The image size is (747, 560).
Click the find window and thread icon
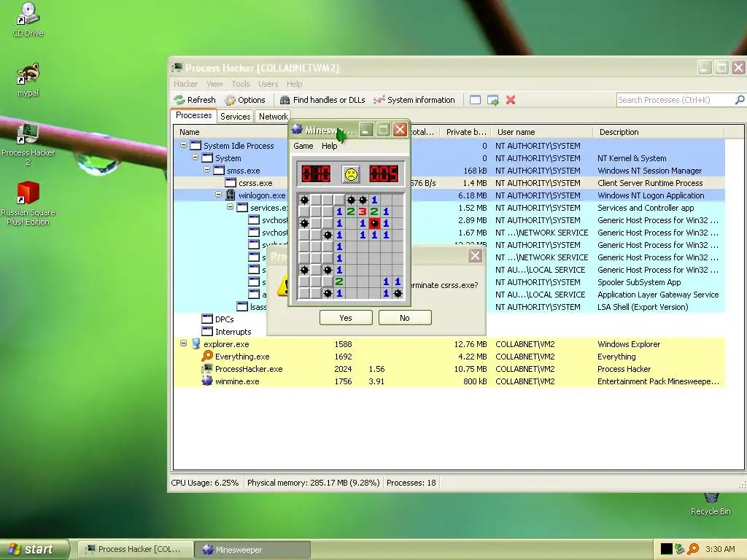coord(493,100)
